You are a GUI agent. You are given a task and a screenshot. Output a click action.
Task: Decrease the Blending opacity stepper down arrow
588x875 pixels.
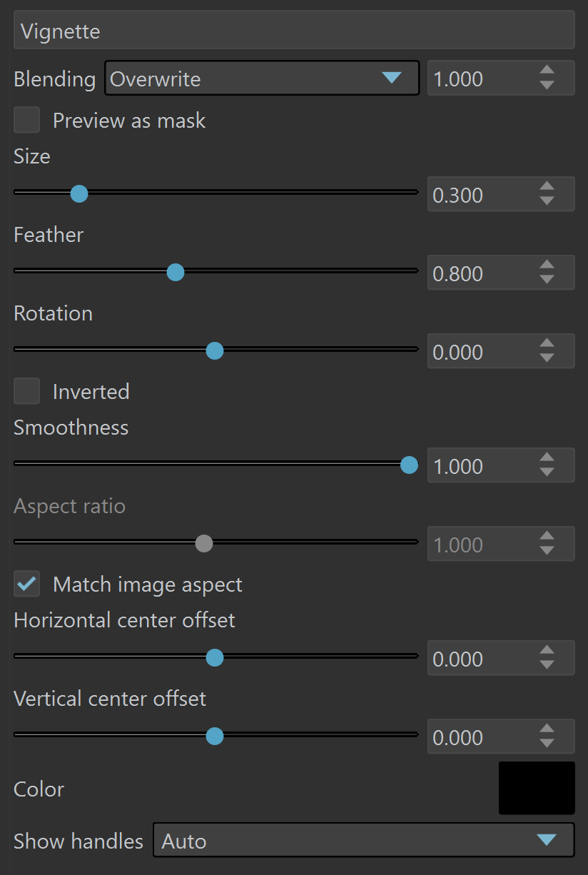coord(547,85)
